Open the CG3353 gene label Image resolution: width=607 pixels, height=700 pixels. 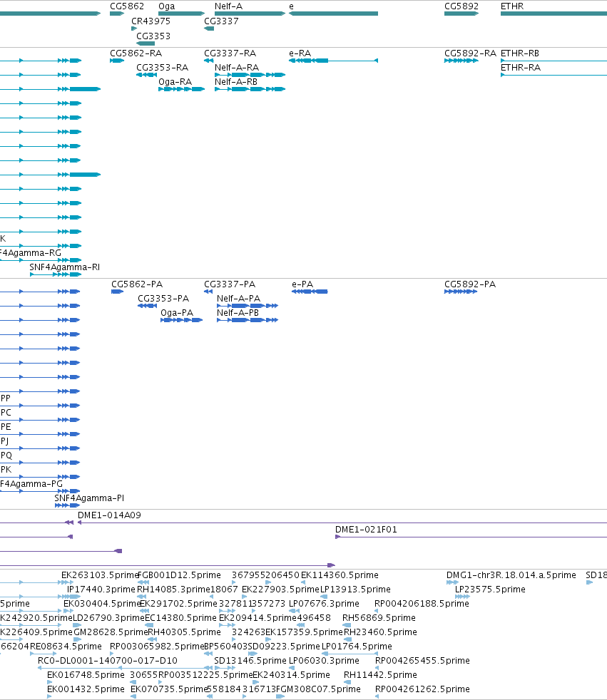(153, 36)
